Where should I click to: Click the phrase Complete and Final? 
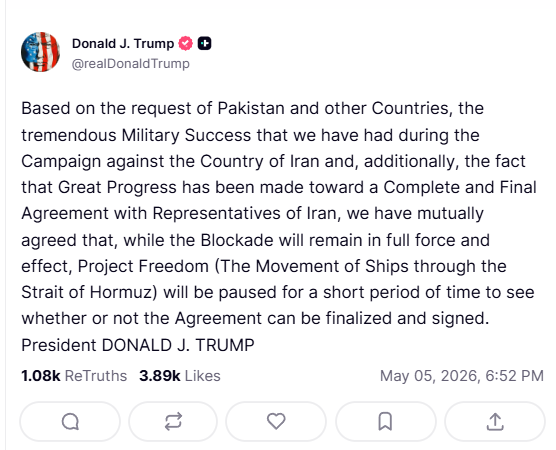tap(460, 187)
